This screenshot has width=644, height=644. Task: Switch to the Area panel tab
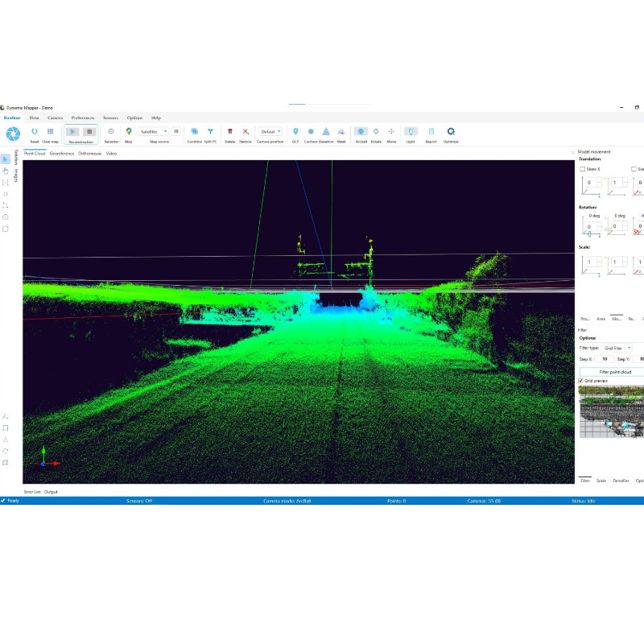pyautogui.click(x=601, y=319)
